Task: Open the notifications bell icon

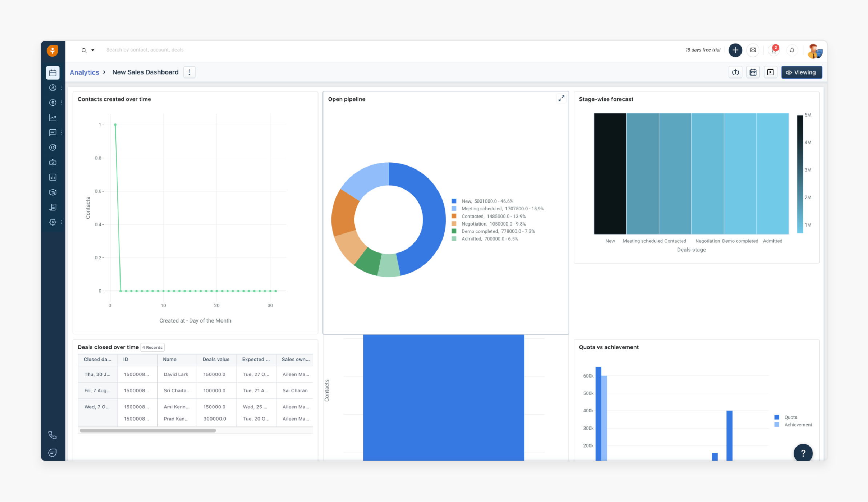Action: click(x=792, y=50)
